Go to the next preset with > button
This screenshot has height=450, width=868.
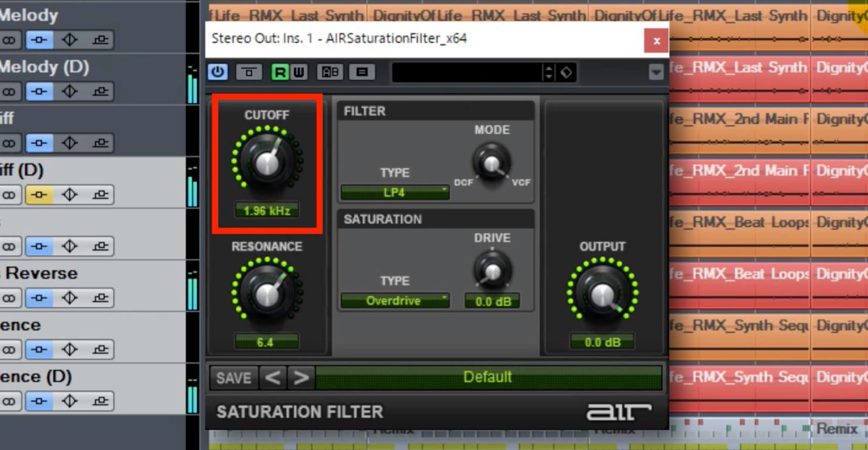click(x=301, y=378)
